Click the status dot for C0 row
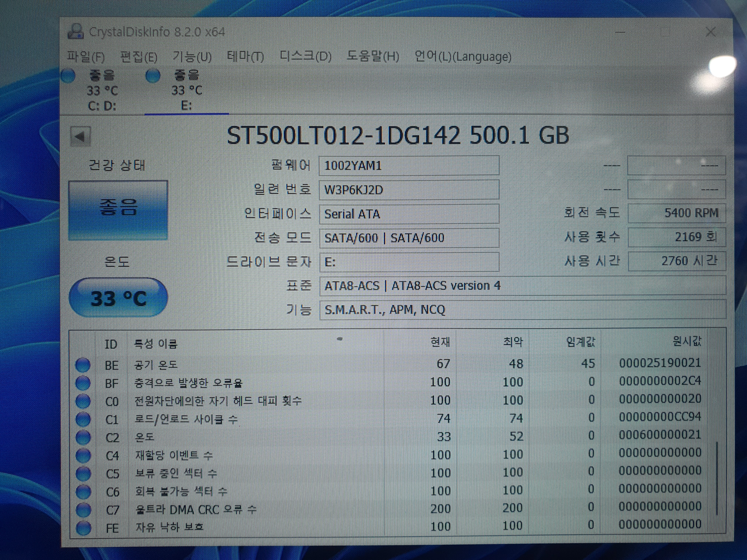Image resolution: width=747 pixels, height=560 pixels. 83,401
